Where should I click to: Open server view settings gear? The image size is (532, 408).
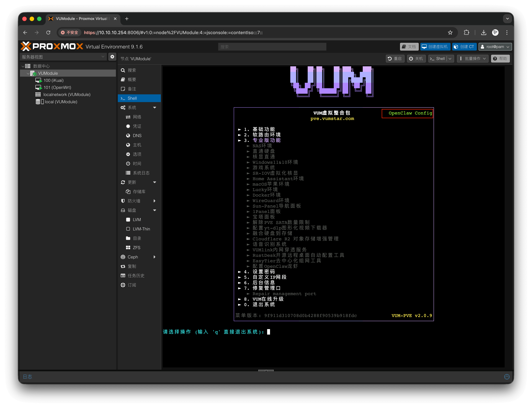tap(112, 57)
